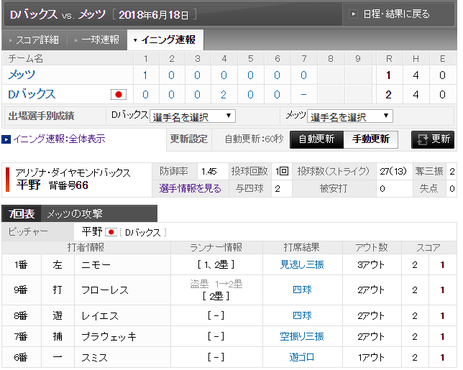Click batter name ニモー

[x=96, y=265]
